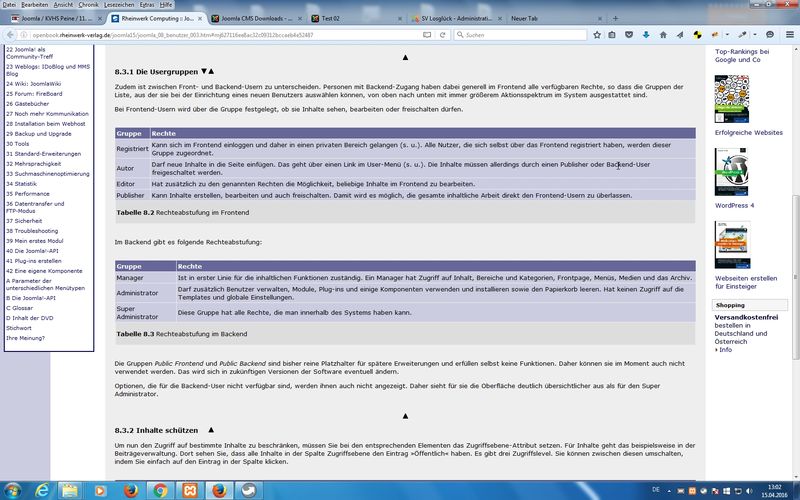This screenshot has height=500, width=800.
Task: Click the Info link under Shopping
Action: click(x=725, y=350)
